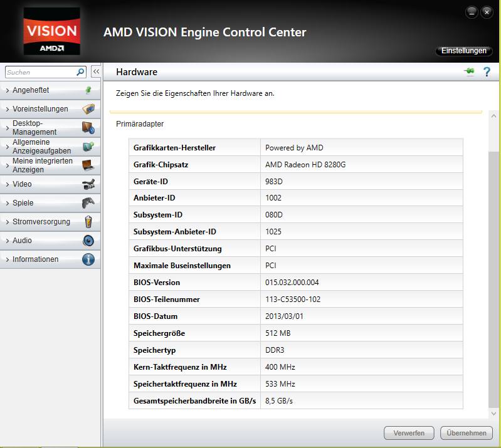The height and width of the screenshot is (448, 501).
Task: Click the Primäradapter heading
Action: (140, 124)
